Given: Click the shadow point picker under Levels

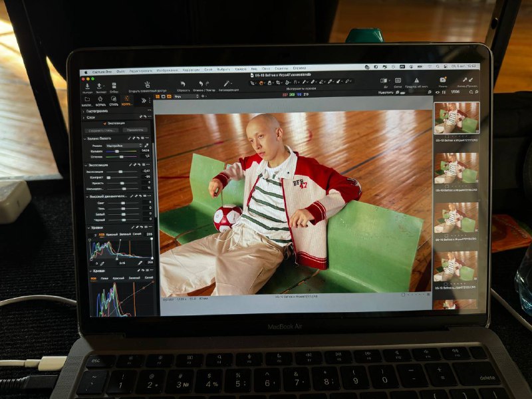Looking at the screenshot, I should (102, 263).
